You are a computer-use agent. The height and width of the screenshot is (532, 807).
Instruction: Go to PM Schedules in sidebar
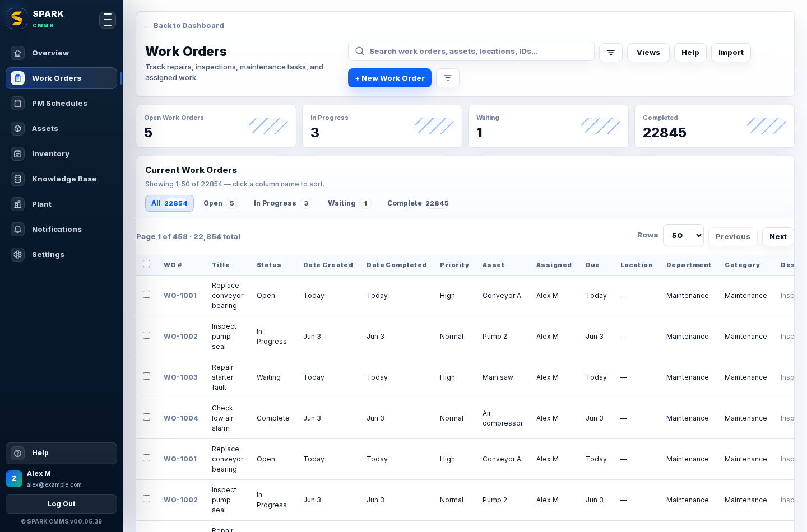pos(61,104)
